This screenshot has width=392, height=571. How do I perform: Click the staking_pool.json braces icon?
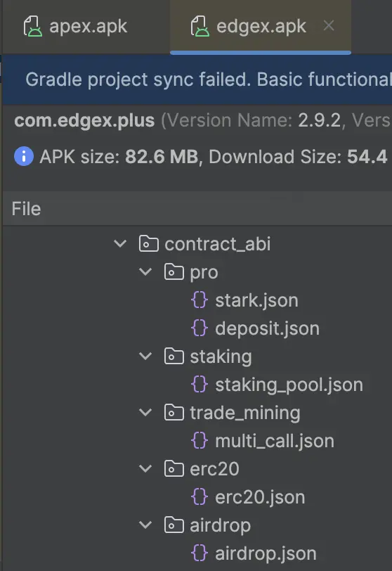pyautogui.click(x=200, y=385)
